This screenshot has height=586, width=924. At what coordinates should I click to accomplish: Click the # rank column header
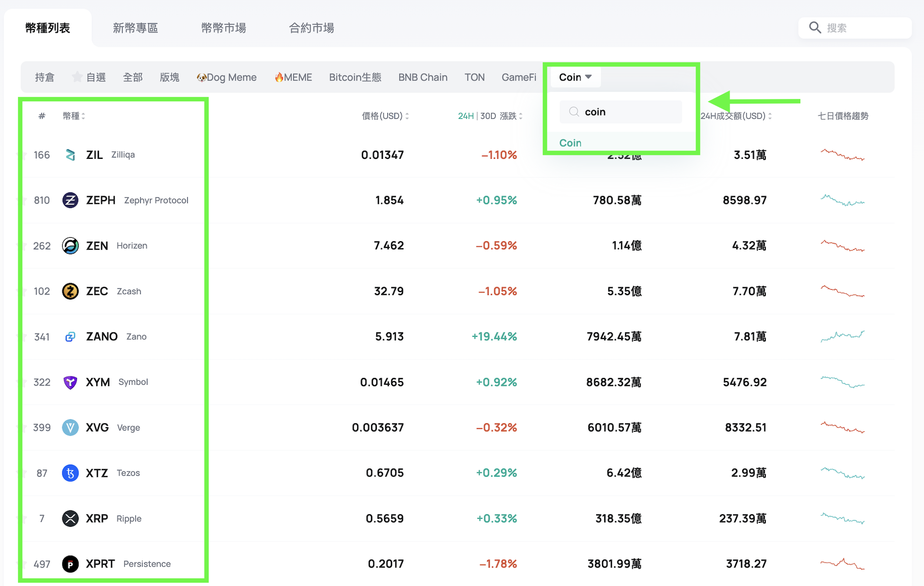pos(42,116)
